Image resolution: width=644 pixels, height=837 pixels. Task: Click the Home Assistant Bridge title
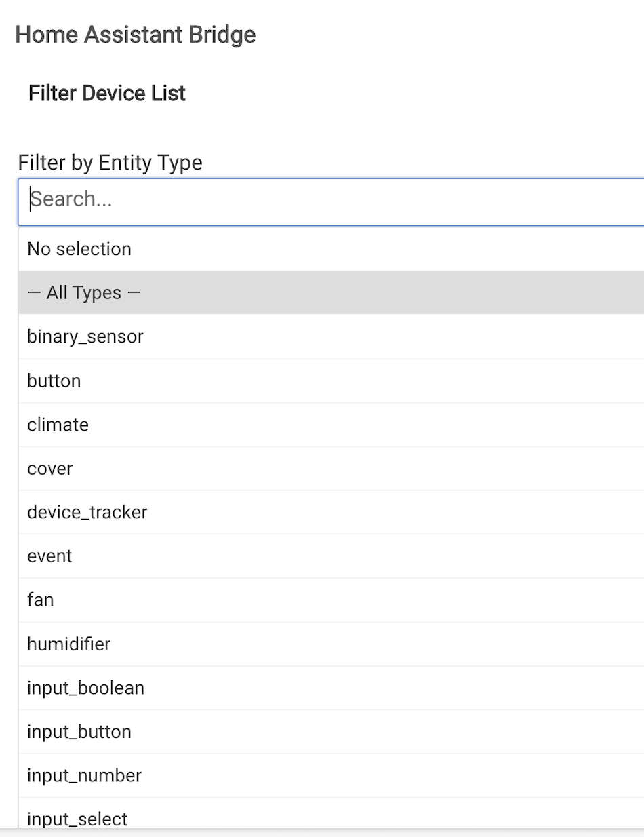pyautogui.click(x=136, y=35)
